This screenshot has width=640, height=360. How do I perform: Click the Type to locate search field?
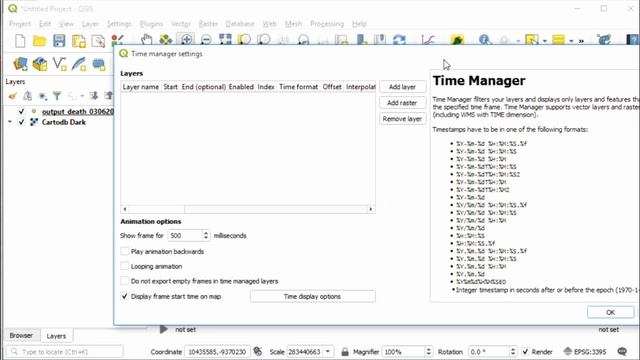point(64,351)
